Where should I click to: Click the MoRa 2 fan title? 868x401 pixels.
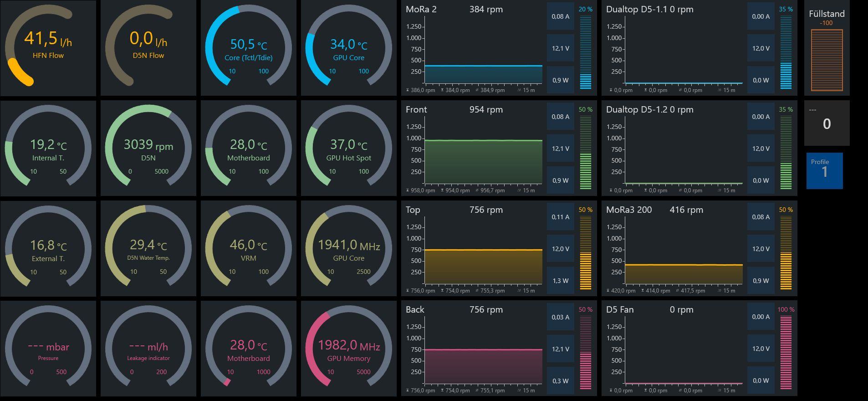pyautogui.click(x=421, y=10)
